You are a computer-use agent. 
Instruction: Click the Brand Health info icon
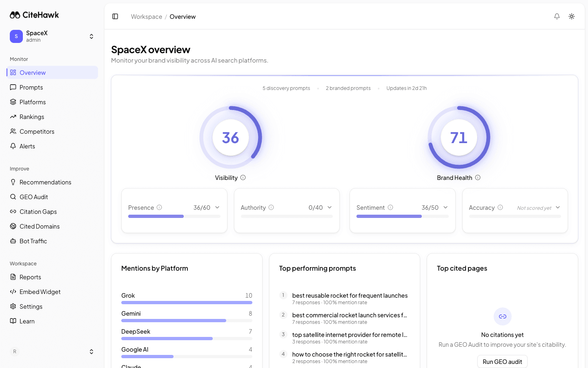(x=478, y=177)
